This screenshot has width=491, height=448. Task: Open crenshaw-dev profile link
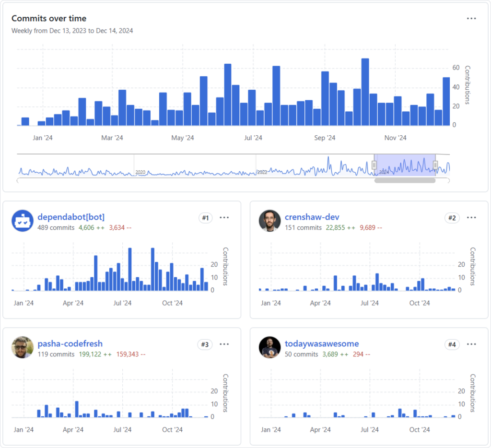(x=312, y=217)
